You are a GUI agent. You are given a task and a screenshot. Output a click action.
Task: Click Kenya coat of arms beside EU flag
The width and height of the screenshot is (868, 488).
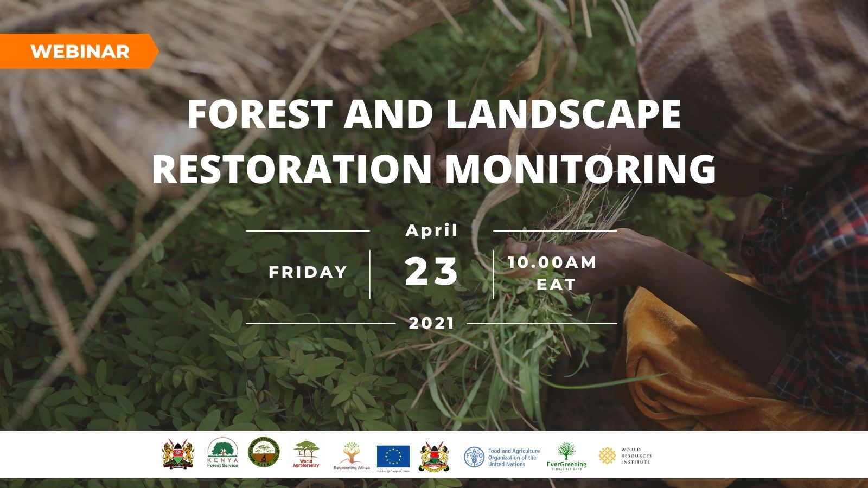click(x=434, y=455)
